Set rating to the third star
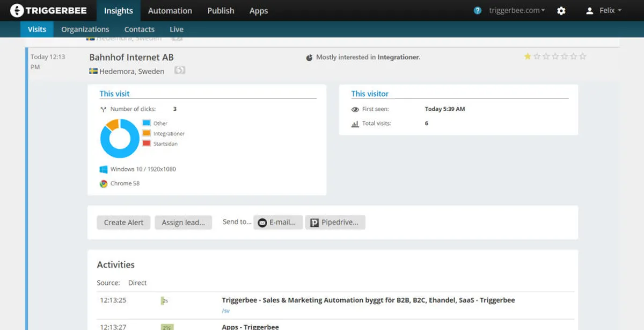 (x=546, y=56)
